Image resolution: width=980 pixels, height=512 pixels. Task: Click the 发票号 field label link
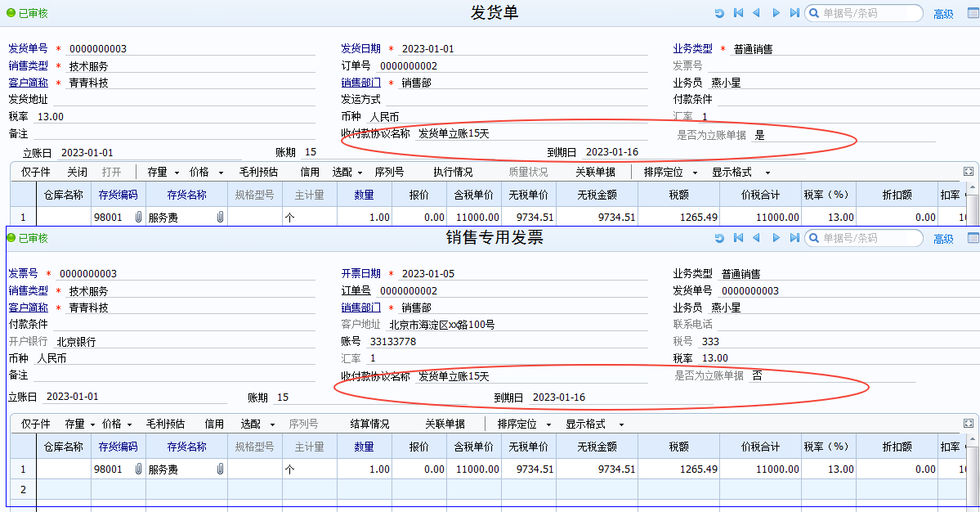[23, 273]
